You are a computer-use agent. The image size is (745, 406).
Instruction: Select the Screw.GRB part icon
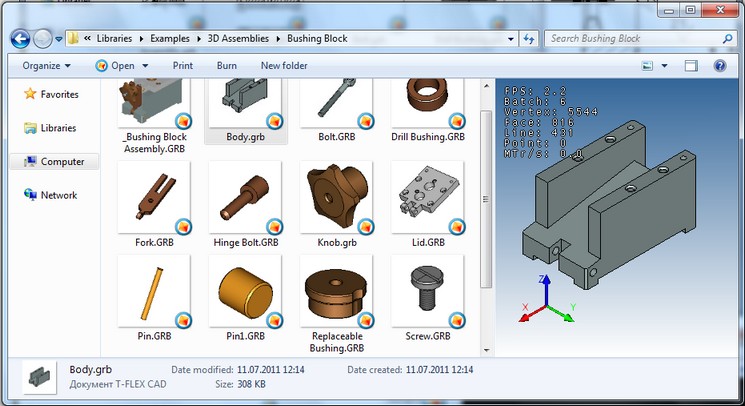point(427,291)
